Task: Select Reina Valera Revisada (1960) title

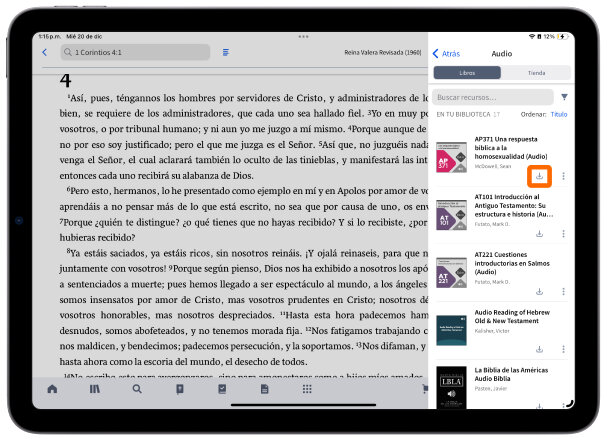Action: pyautogui.click(x=382, y=53)
